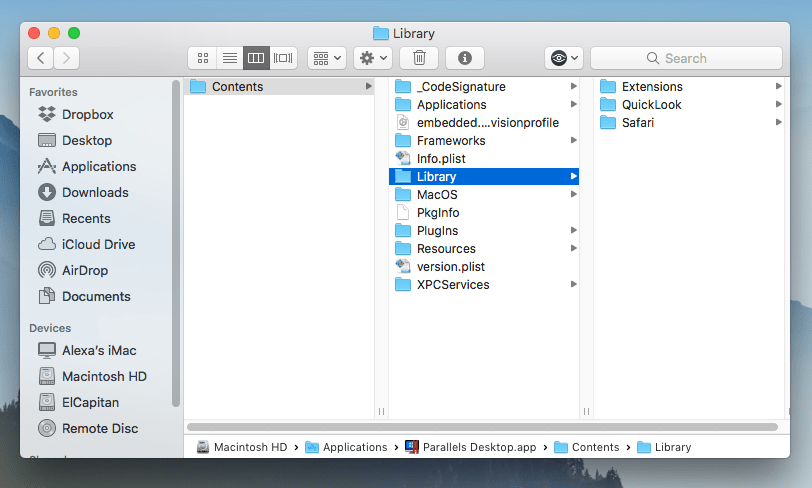812x488 pixels.
Task: Select the _CodeSignature folder
Action: [x=484, y=87]
